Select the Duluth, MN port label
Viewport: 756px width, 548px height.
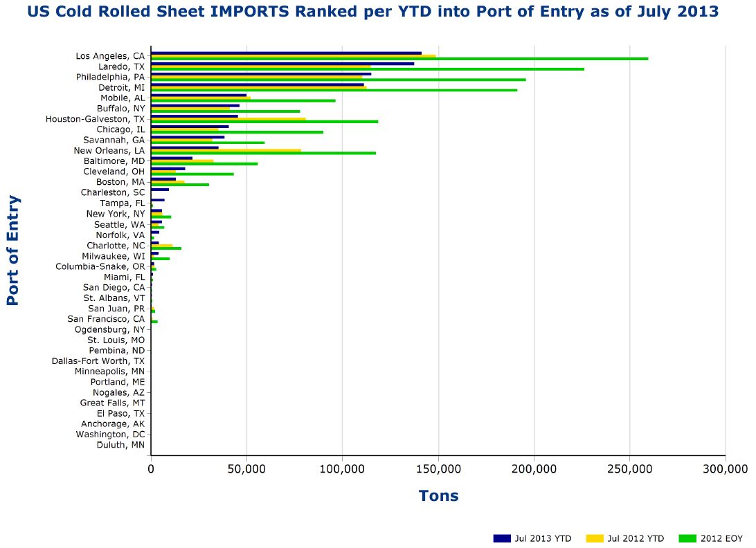[x=120, y=445]
